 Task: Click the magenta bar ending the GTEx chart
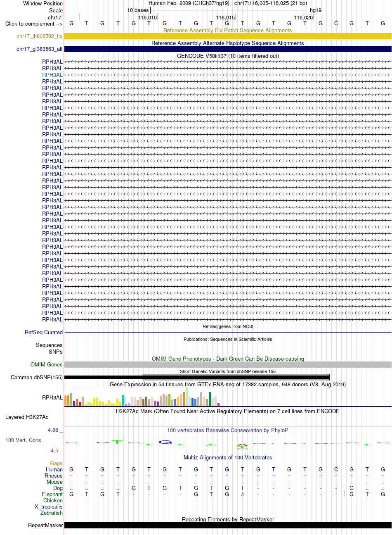(x=218, y=404)
